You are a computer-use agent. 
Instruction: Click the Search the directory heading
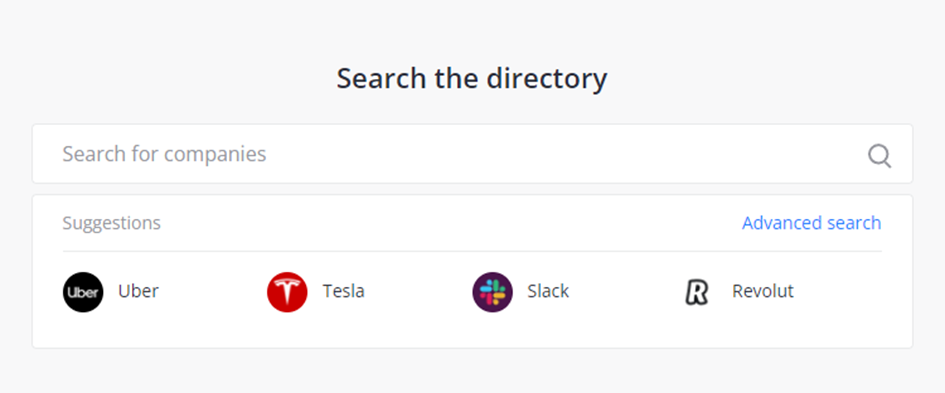pos(472,78)
